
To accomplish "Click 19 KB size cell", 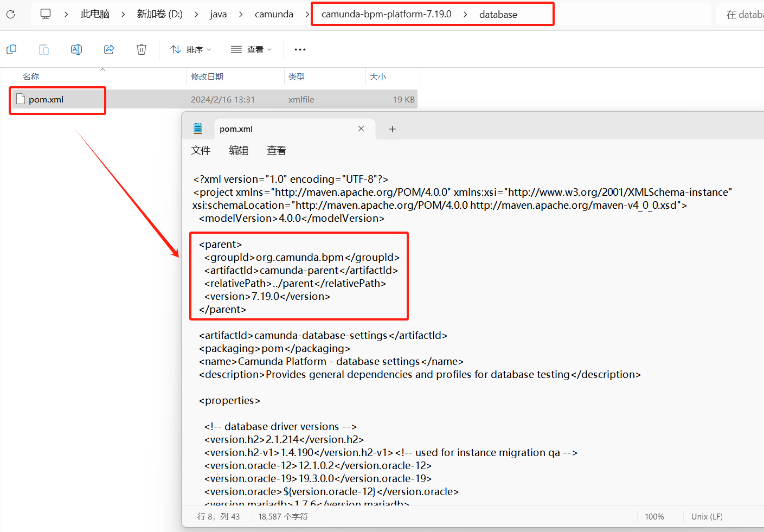I will pos(403,99).
